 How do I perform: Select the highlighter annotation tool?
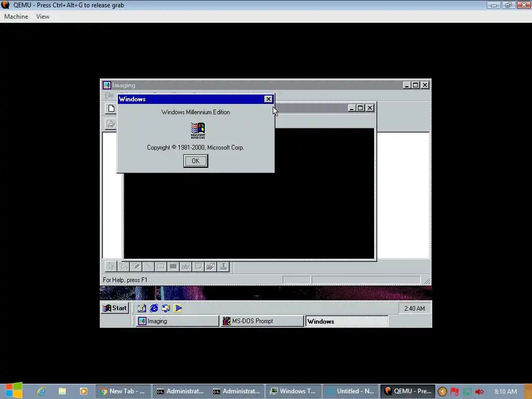click(x=136, y=267)
